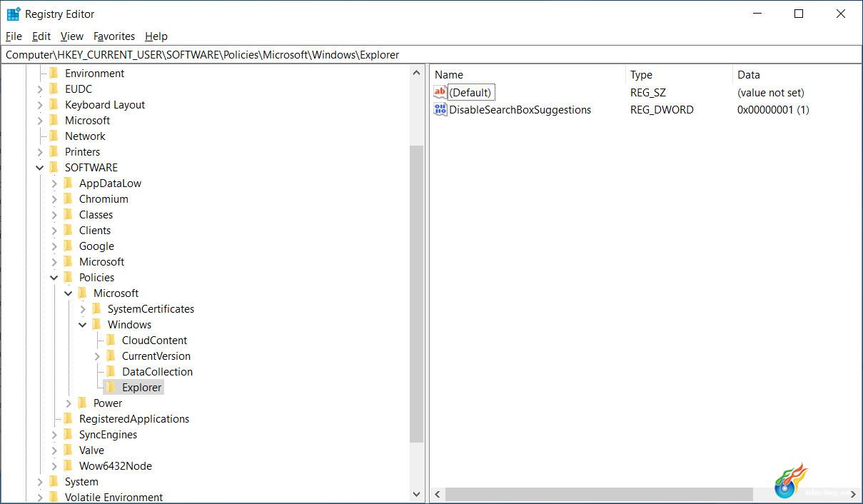Image resolution: width=863 pixels, height=504 pixels.
Task: Click the (value not set) data cell
Action: tap(771, 92)
